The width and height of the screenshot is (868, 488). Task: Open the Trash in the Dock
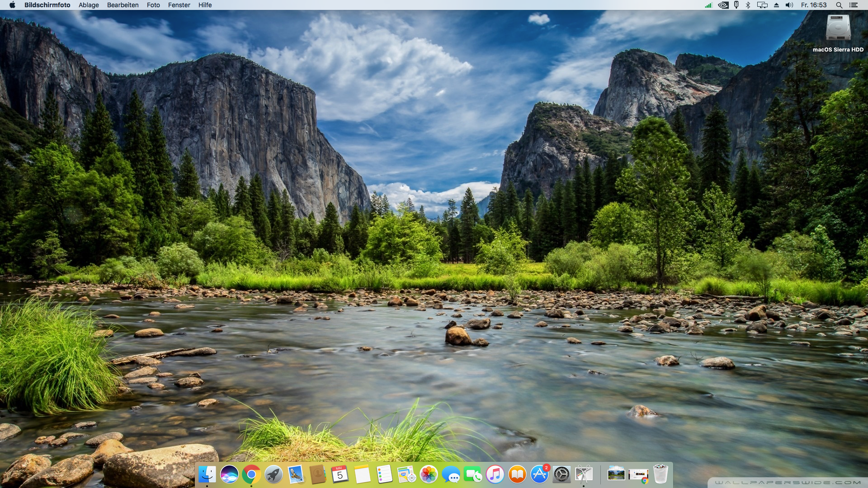point(660,474)
